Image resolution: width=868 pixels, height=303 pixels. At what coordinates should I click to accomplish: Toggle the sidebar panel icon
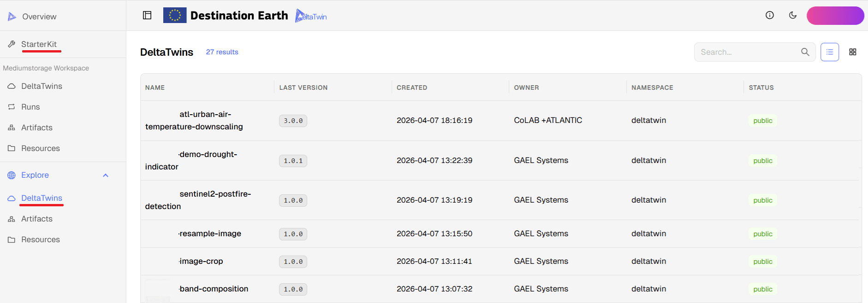(x=147, y=15)
